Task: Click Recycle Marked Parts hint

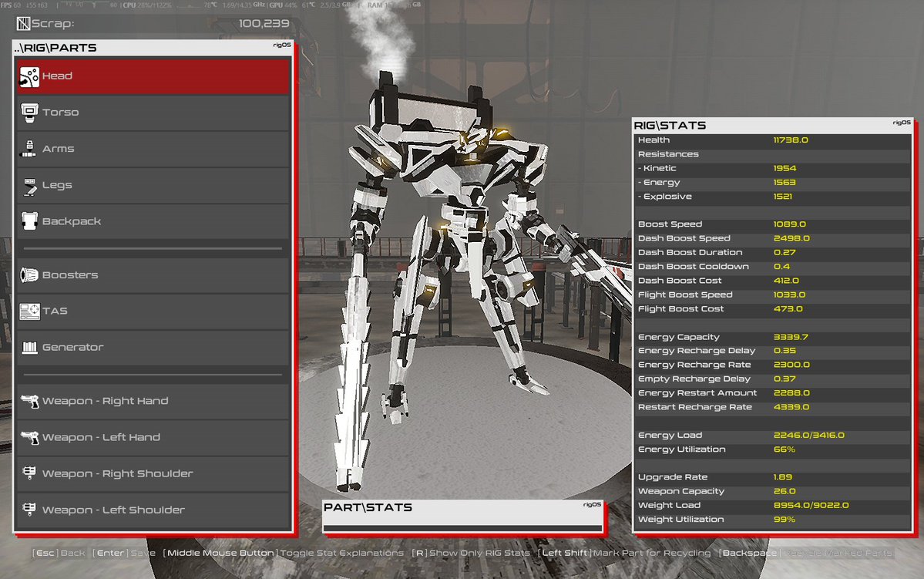Action: pyautogui.click(x=806, y=553)
